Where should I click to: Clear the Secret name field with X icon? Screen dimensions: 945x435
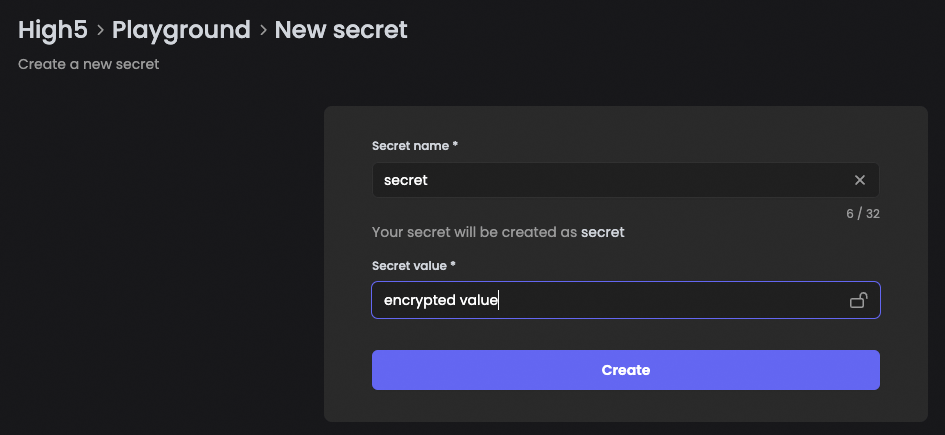pyautogui.click(x=860, y=180)
